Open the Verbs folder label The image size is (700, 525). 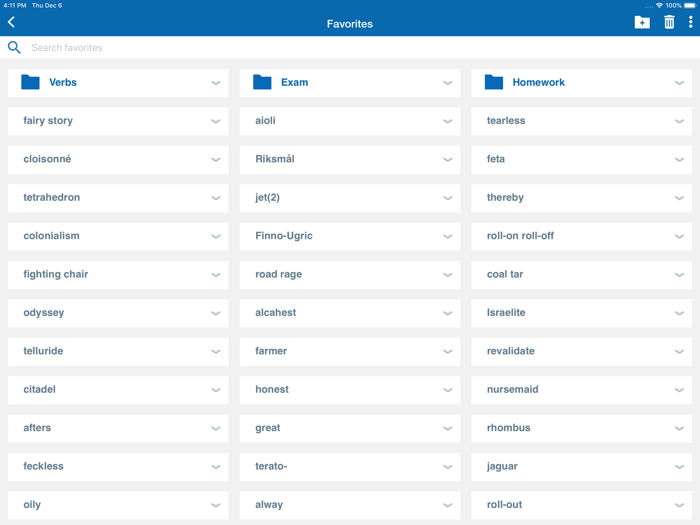63,82
